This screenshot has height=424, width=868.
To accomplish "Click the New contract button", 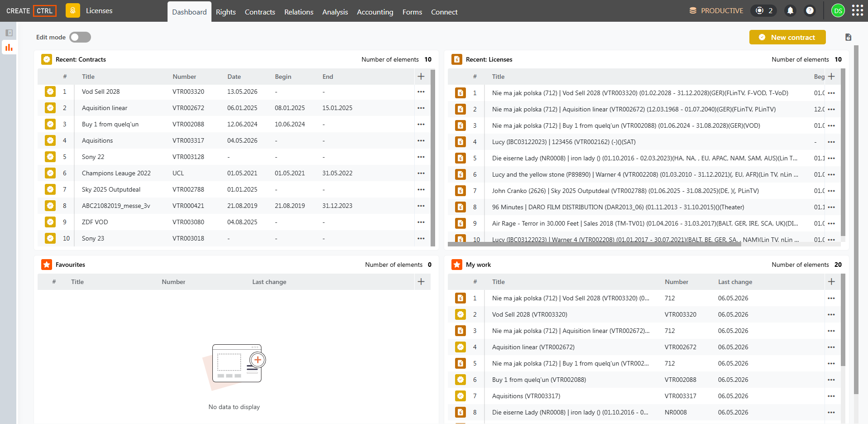I will coord(787,37).
